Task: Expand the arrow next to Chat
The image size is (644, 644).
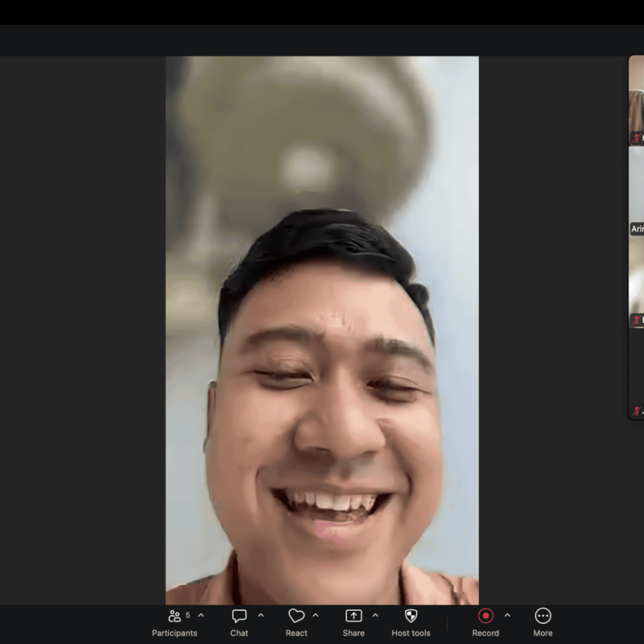Action: click(261, 615)
